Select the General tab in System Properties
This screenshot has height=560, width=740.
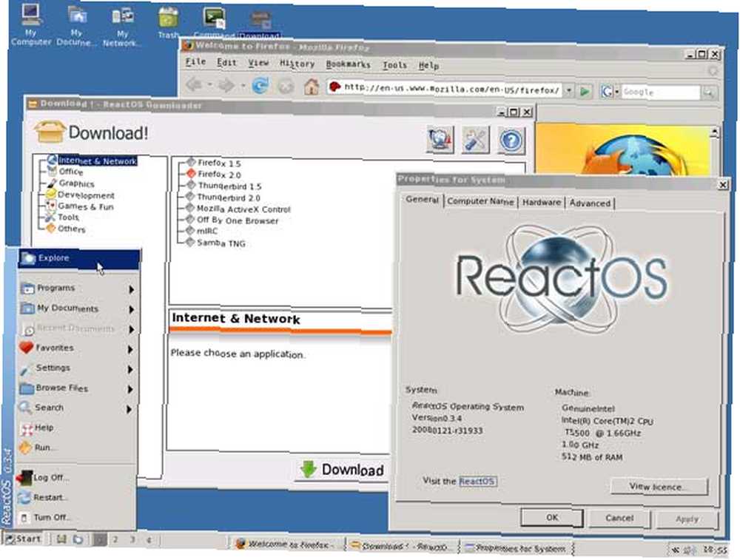pyautogui.click(x=423, y=200)
